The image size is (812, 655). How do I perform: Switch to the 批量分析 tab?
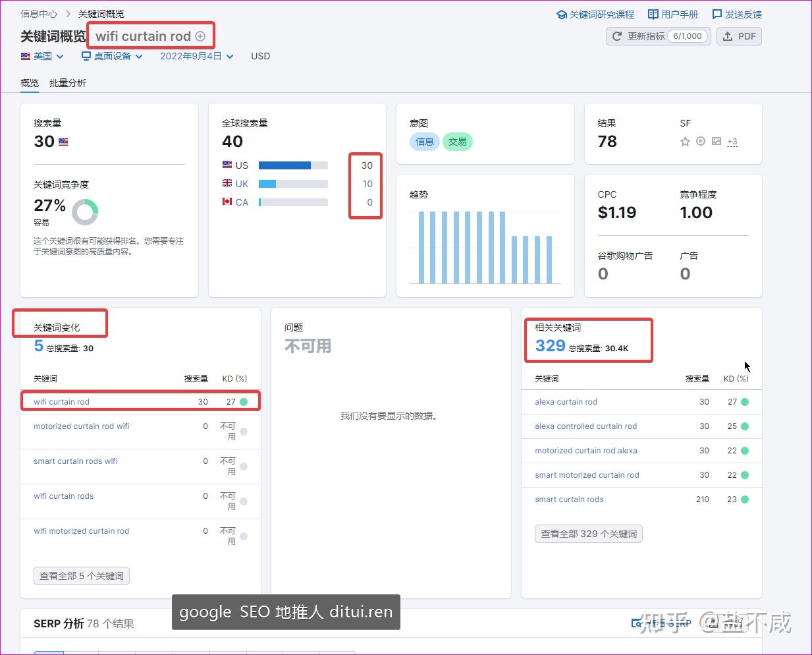(68, 83)
